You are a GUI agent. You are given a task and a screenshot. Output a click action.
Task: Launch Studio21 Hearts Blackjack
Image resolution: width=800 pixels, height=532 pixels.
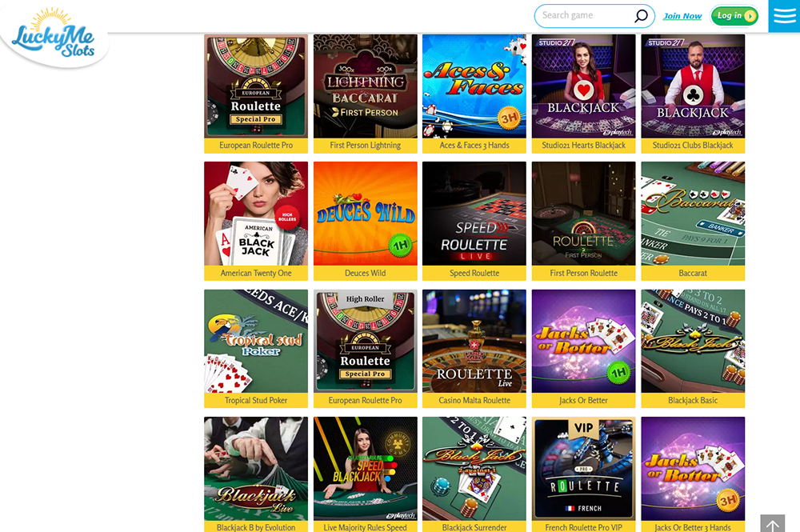(x=583, y=86)
